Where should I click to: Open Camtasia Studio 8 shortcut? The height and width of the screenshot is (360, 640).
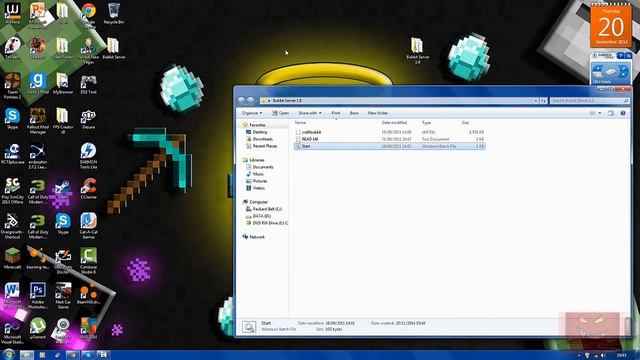click(x=89, y=261)
